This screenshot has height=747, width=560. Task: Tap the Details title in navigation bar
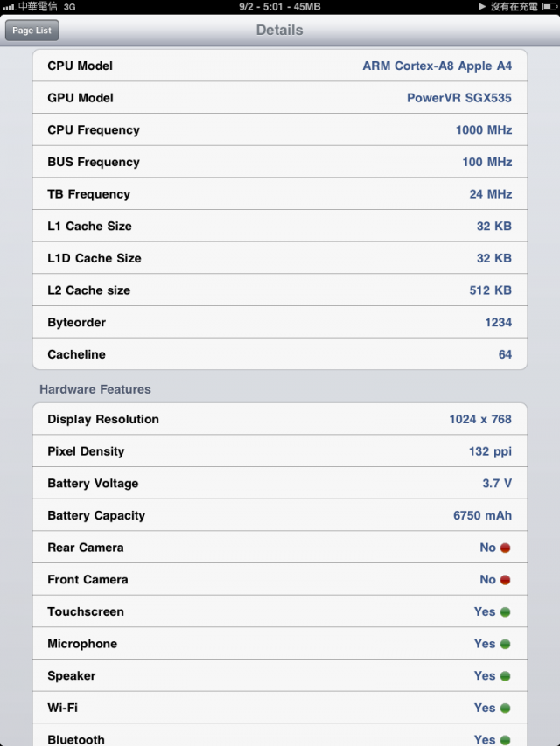(x=280, y=30)
